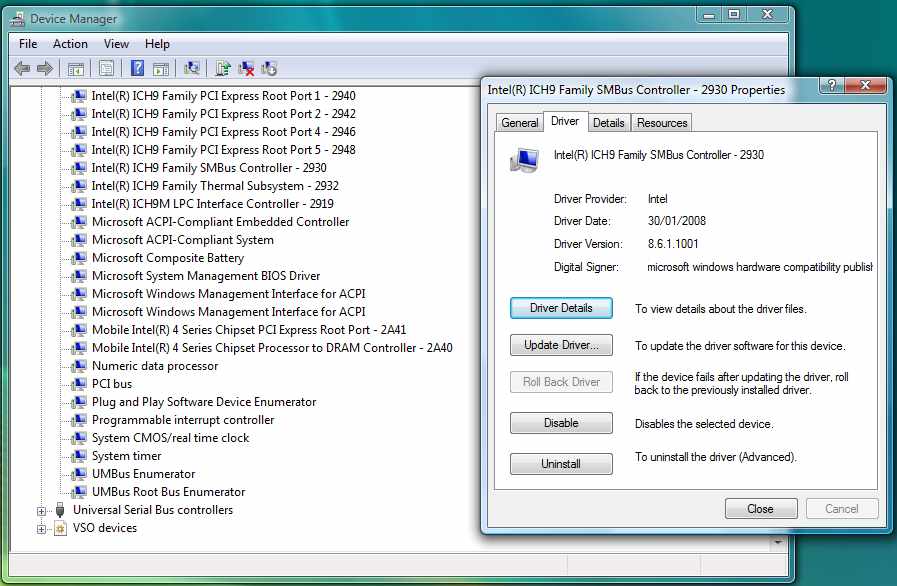This screenshot has width=897, height=586.
Task: Click the Device Manager title bar icon
Action: [18, 19]
